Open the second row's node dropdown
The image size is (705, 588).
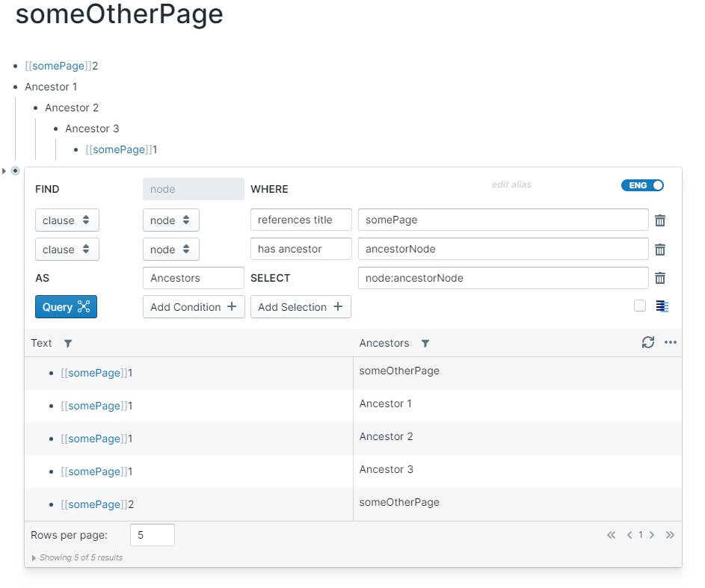[171, 250]
